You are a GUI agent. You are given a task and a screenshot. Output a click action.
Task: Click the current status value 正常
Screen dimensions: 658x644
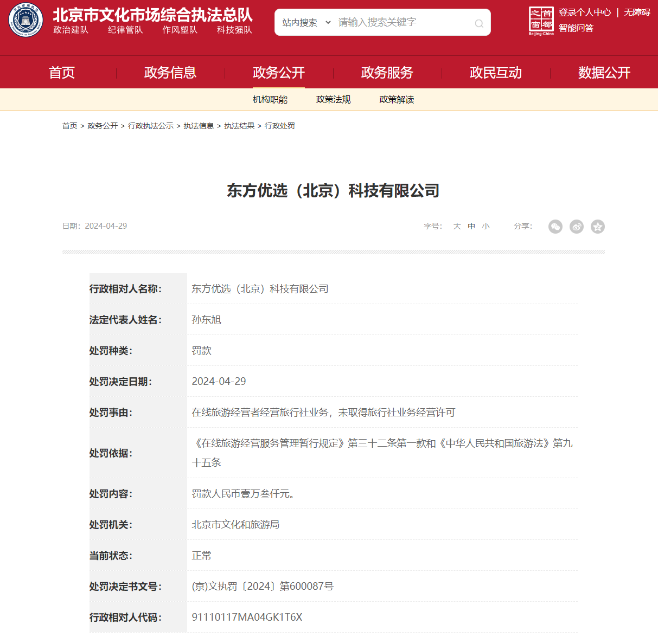(x=202, y=556)
